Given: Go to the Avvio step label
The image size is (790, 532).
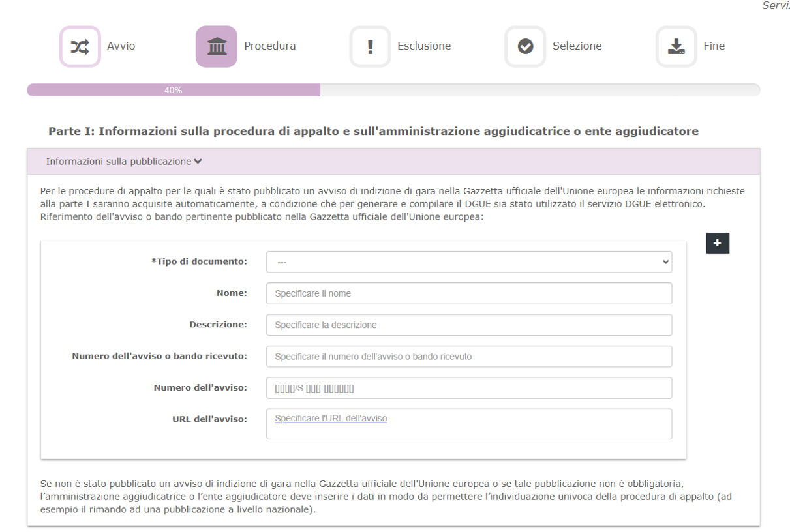Looking at the screenshot, I should [x=121, y=46].
